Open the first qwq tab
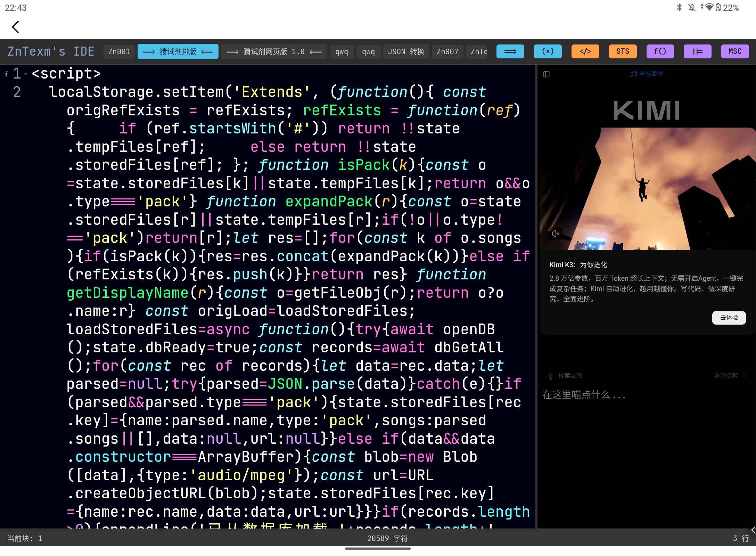 click(x=342, y=52)
